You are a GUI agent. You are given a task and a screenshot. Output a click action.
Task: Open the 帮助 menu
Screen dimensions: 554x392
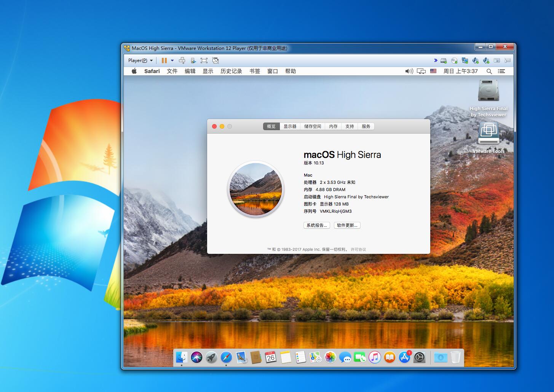point(291,71)
